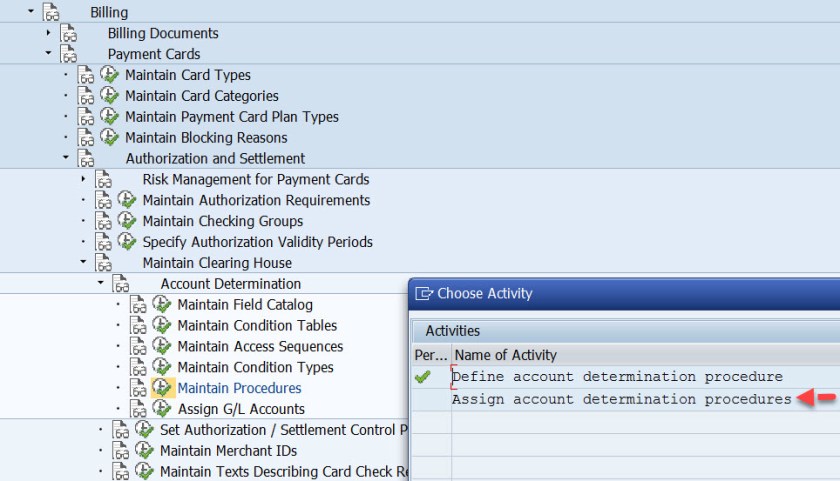The image size is (840, 481).
Task: Run Maintain Blocking Reasons activity clock icon
Action: tap(109, 138)
